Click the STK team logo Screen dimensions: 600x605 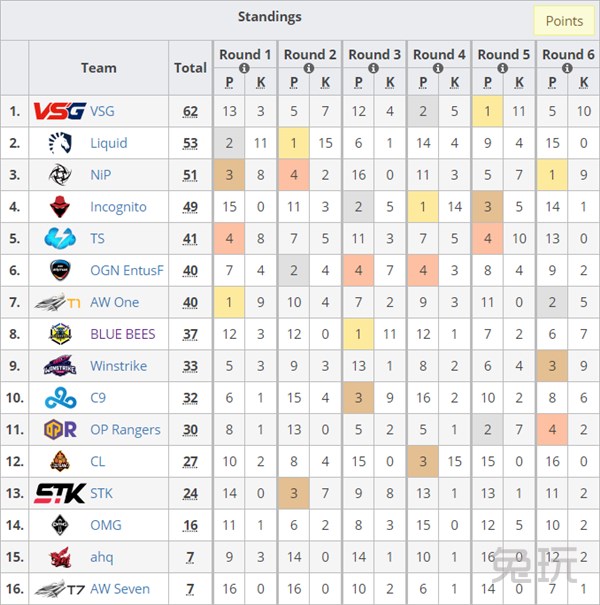[x=59, y=493]
